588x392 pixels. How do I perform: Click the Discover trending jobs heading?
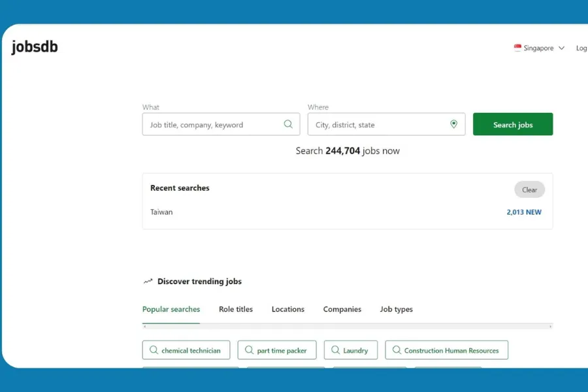[199, 282]
